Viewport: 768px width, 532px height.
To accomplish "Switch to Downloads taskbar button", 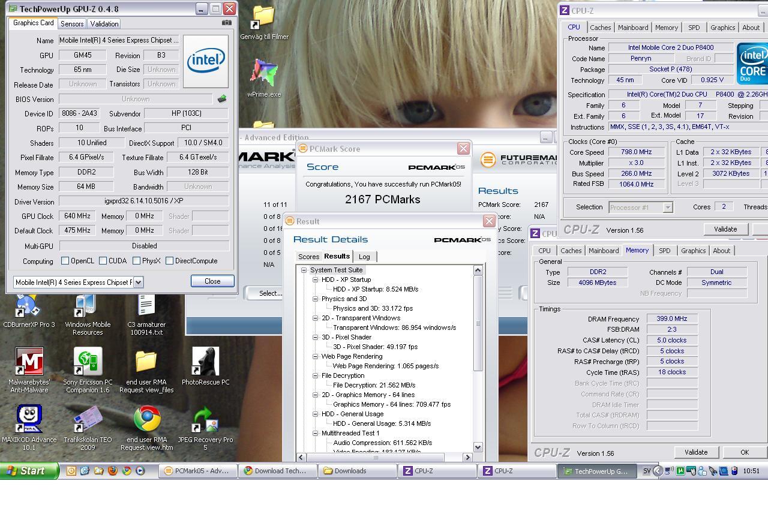I will (x=358, y=471).
